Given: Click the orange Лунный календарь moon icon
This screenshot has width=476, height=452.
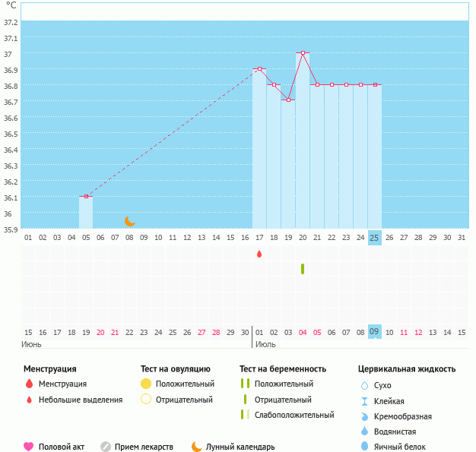Looking at the screenshot, I should (197, 447).
